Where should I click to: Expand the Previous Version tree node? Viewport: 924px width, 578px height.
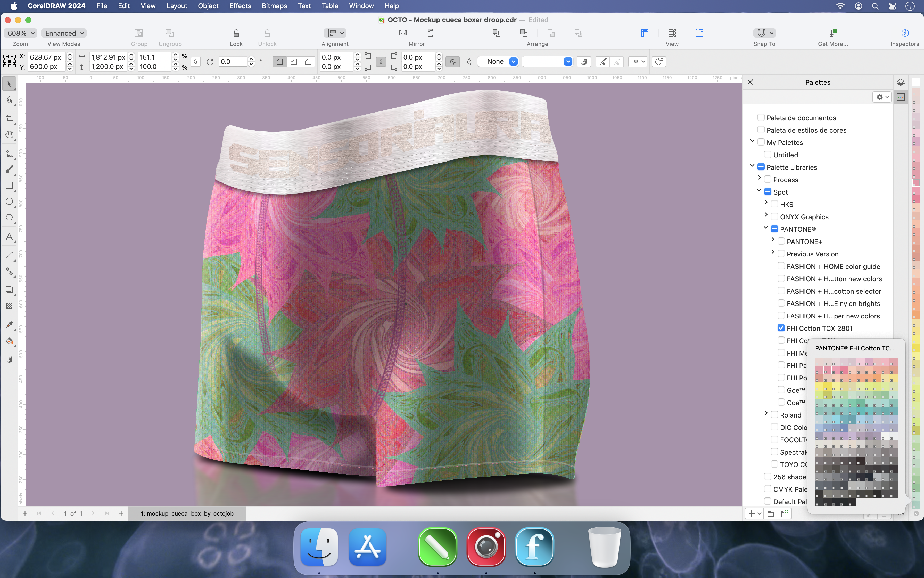pyautogui.click(x=772, y=252)
